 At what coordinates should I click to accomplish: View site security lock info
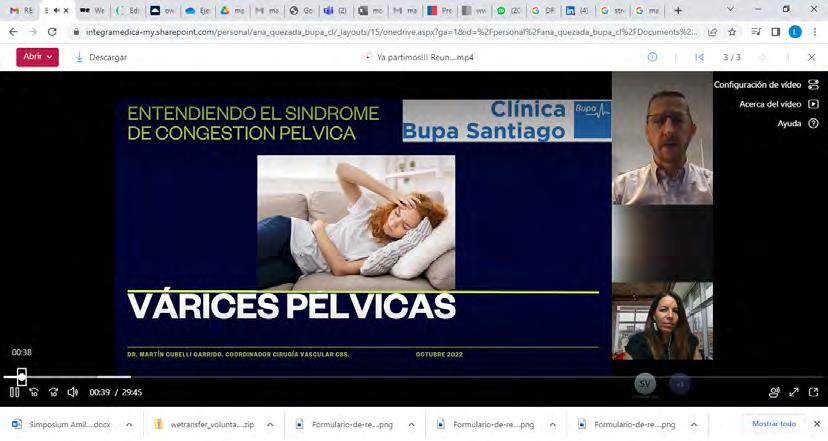click(x=76, y=32)
